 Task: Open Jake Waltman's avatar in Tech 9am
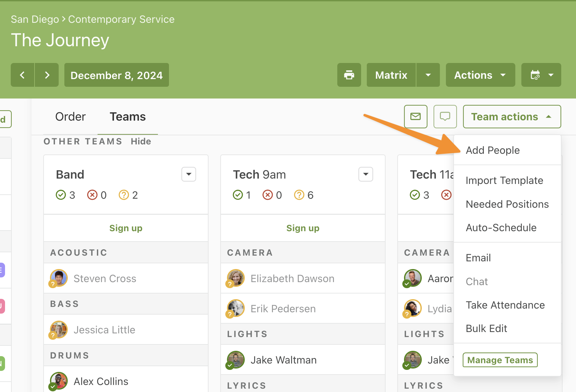(236, 360)
